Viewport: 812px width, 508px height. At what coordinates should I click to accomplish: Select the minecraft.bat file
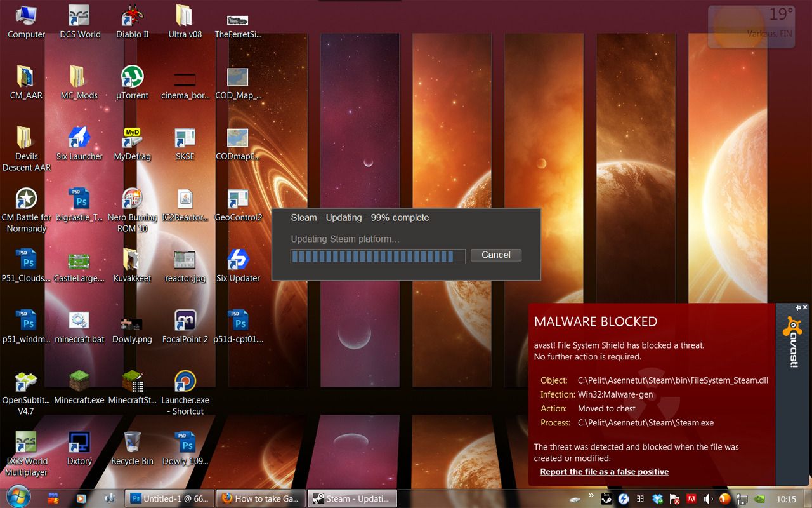point(79,326)
